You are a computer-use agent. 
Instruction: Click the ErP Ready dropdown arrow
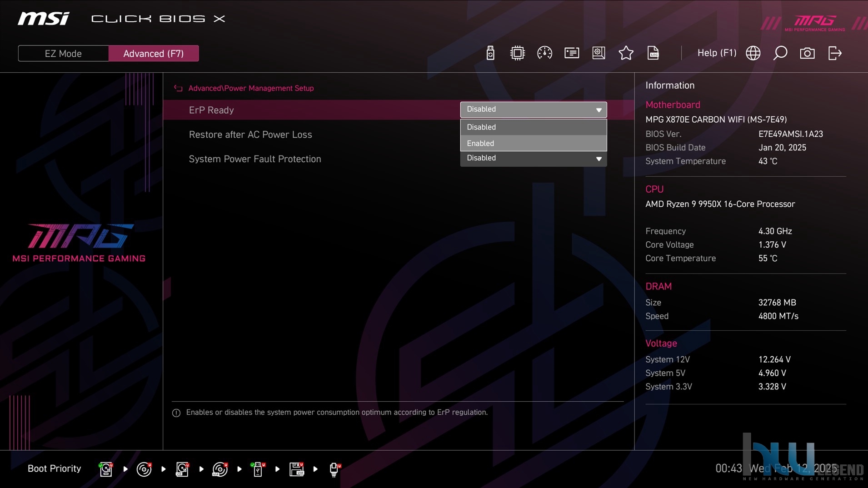(599, 110)
